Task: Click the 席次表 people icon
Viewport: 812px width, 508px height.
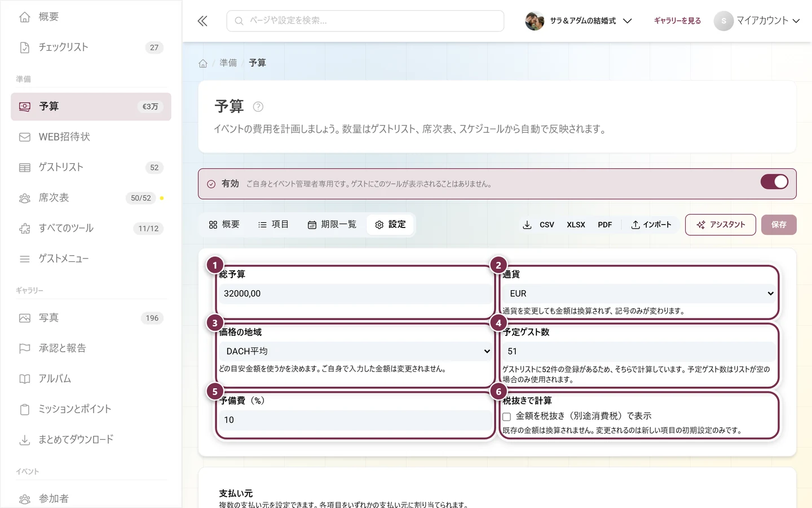Action: point(25,198)
